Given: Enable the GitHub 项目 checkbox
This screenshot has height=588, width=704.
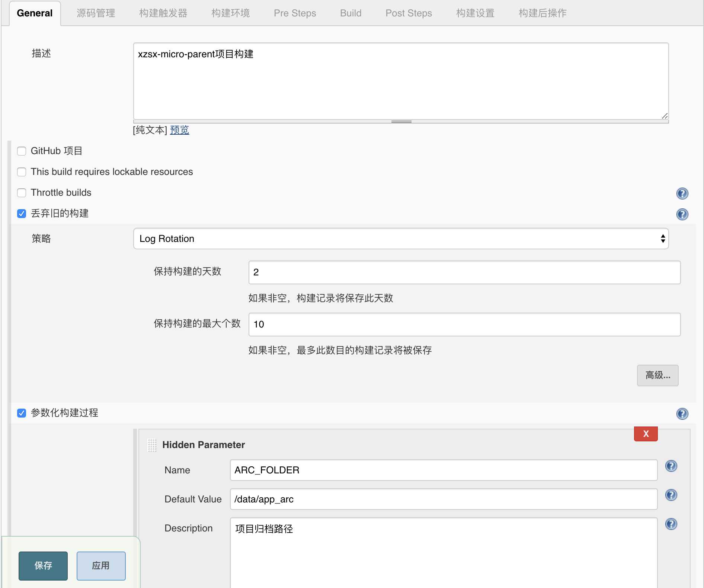Looking at the screenshot, I should tap(22, 151).
